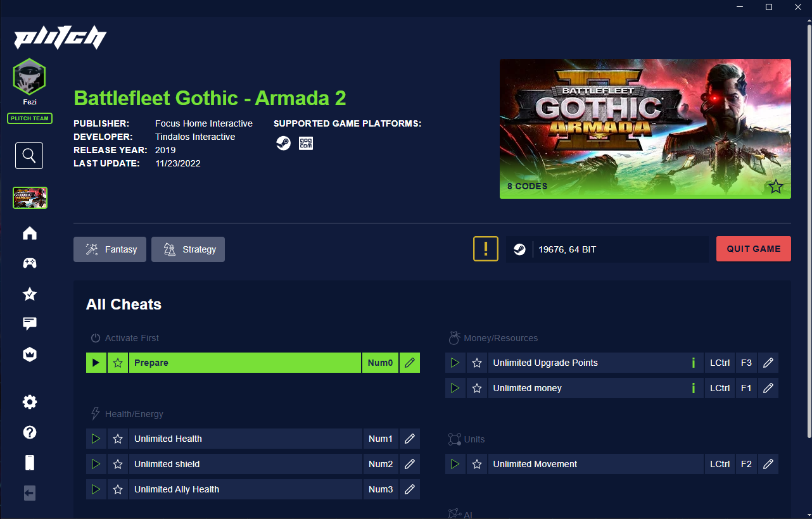This screenshot has height=519, width=812.
Task: Click the Fantasy genre tag
Action: click(x=110, y=249)
